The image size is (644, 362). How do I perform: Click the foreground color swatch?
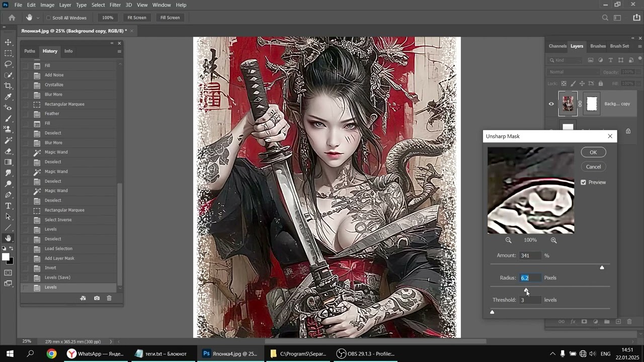[6, 257]
